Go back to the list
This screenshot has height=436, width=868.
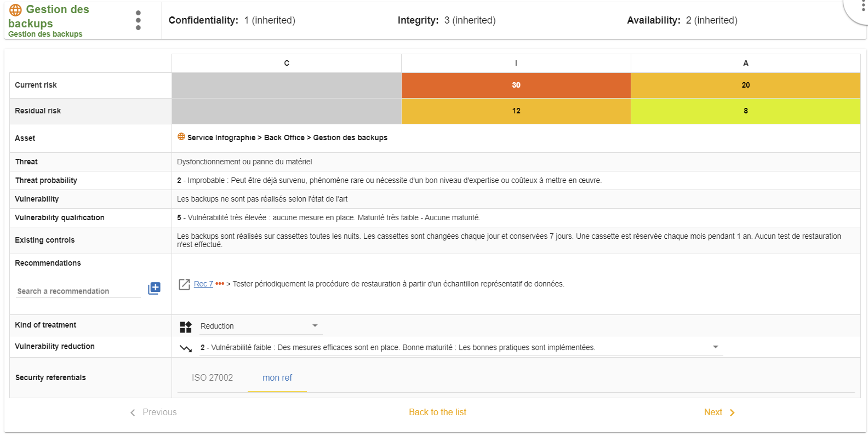click(x=437, y=412)
